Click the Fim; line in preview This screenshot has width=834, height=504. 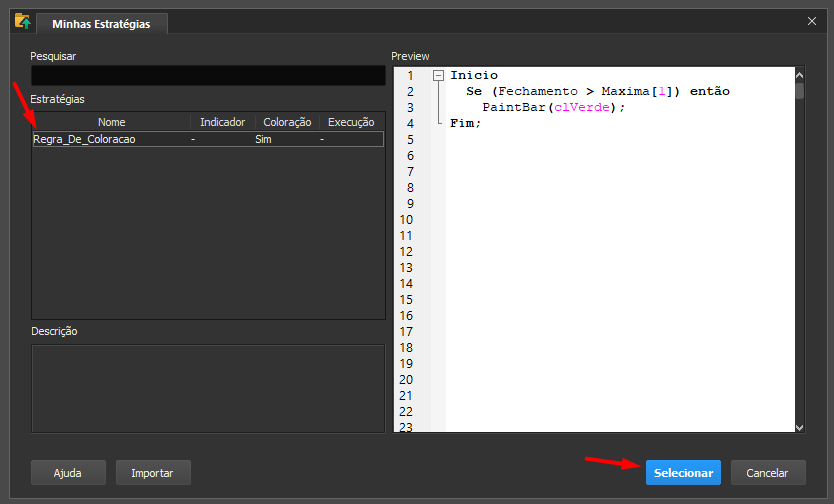click(465, 123)
